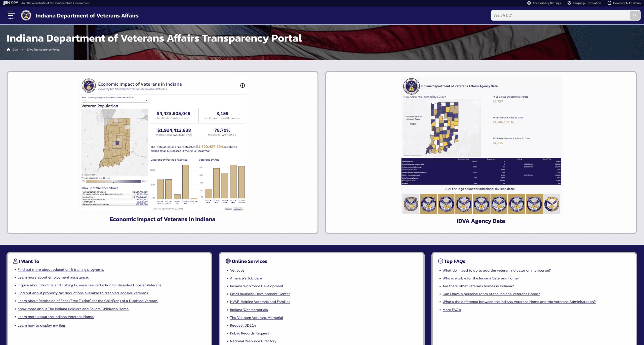This screenshot has height=345, width=644.
Task: Open Language Translation globe option
Action: (569, 3)
